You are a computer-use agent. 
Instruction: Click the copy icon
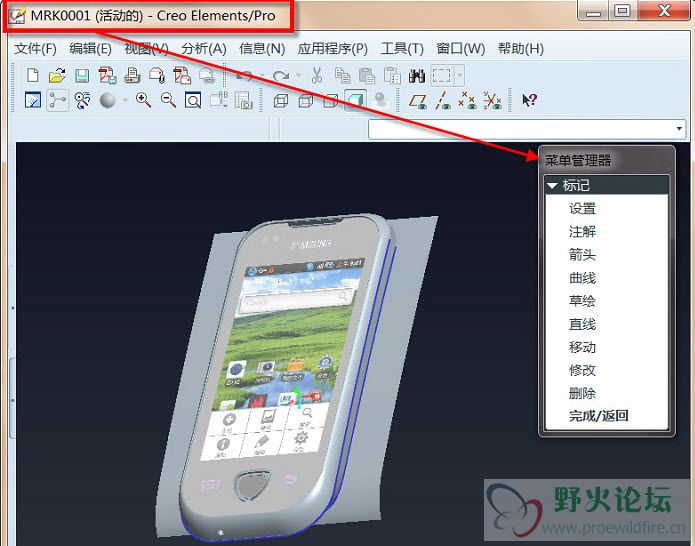click(x=342, y=76)
